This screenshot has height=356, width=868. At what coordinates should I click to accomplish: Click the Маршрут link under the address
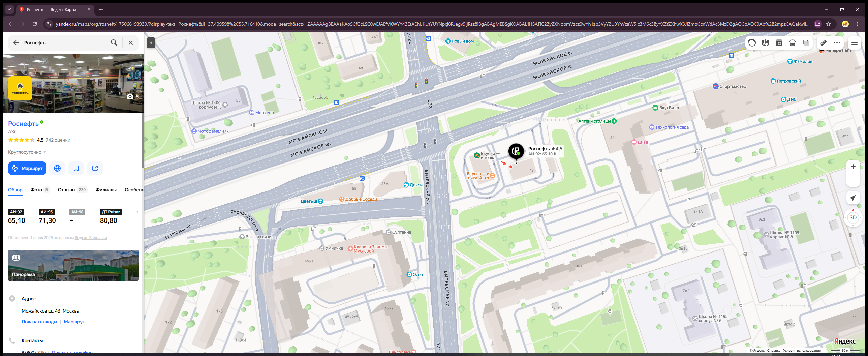pyautogui.click(x=74, y=322)
